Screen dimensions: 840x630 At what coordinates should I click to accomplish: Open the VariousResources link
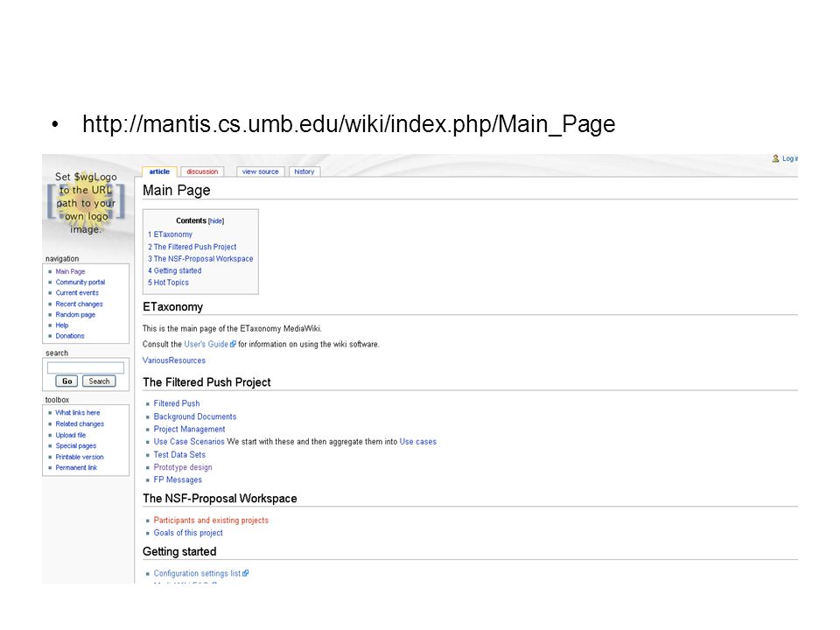(x=174, y=360)
